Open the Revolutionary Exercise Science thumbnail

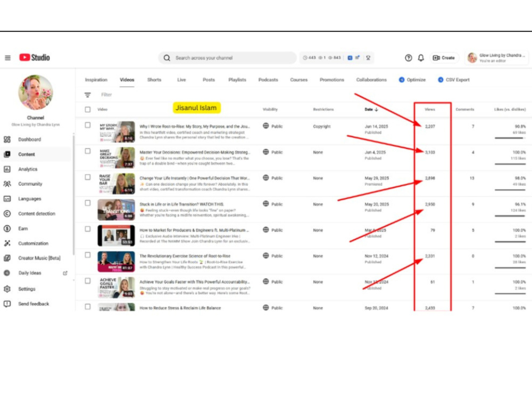116,262
